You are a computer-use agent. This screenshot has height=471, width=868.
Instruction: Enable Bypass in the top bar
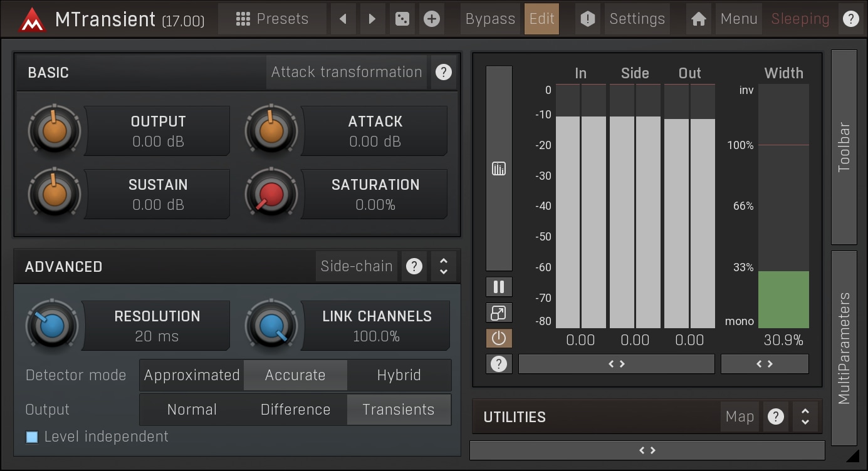[x=490, y=19]
